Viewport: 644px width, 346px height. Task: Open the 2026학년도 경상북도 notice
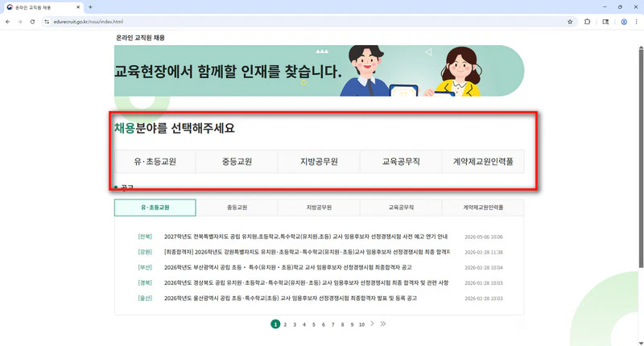pos(307,282)
